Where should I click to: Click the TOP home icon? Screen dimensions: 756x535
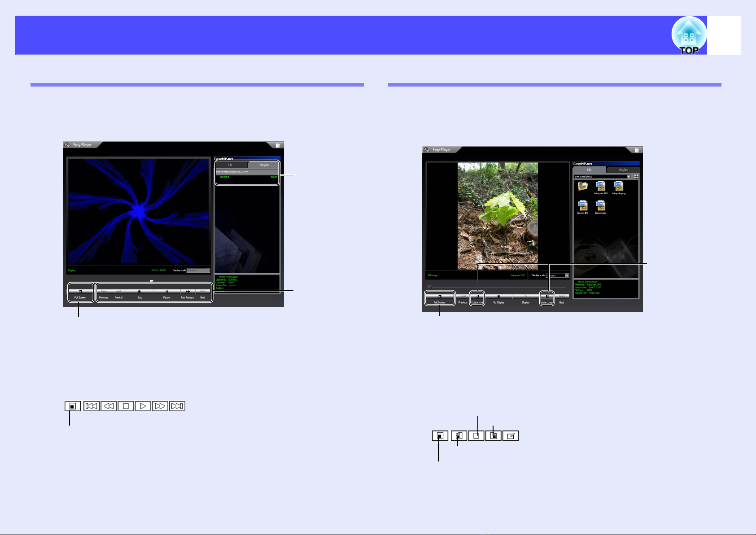pyautogui.click(x=689, y=36)
